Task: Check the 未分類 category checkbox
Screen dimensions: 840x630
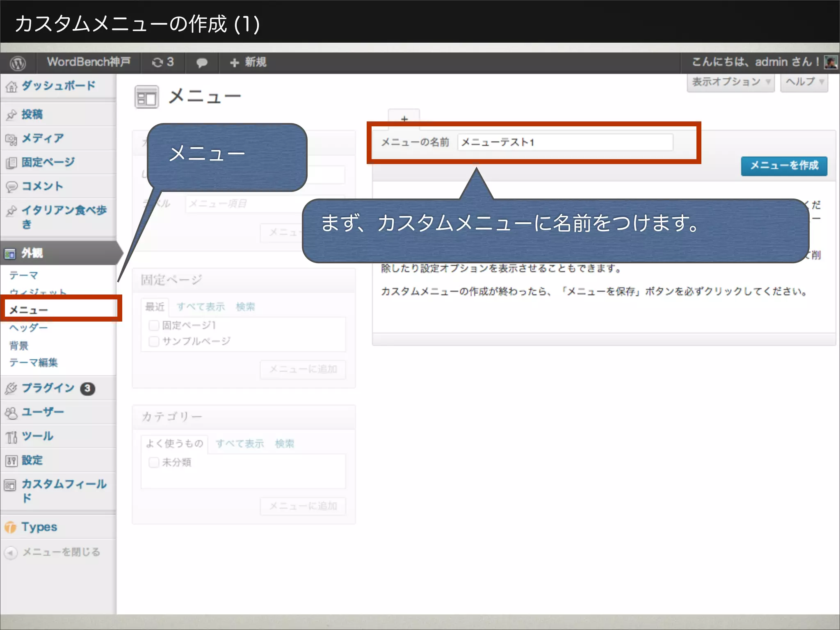Action: pyautogui.click(x=154, y=463)
